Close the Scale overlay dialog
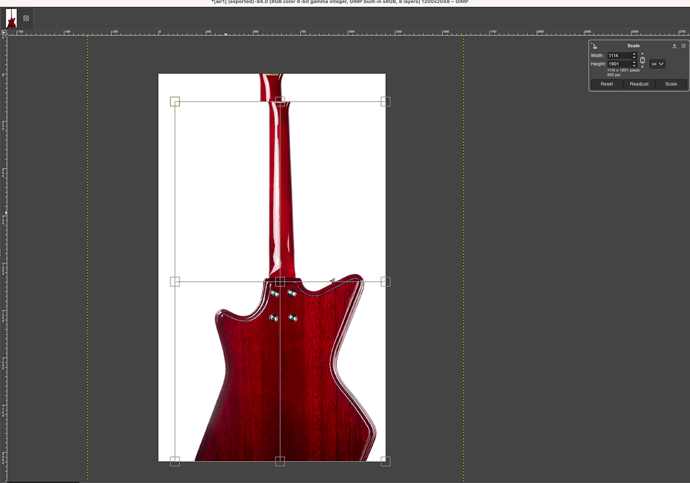This screenshot has width=690, height=483. point(683,46)
